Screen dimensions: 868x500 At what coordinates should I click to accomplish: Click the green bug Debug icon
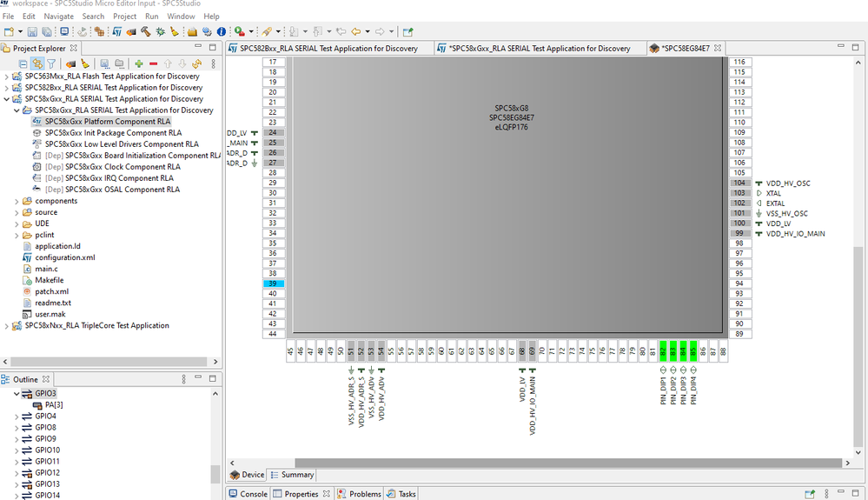click(160, 32)
